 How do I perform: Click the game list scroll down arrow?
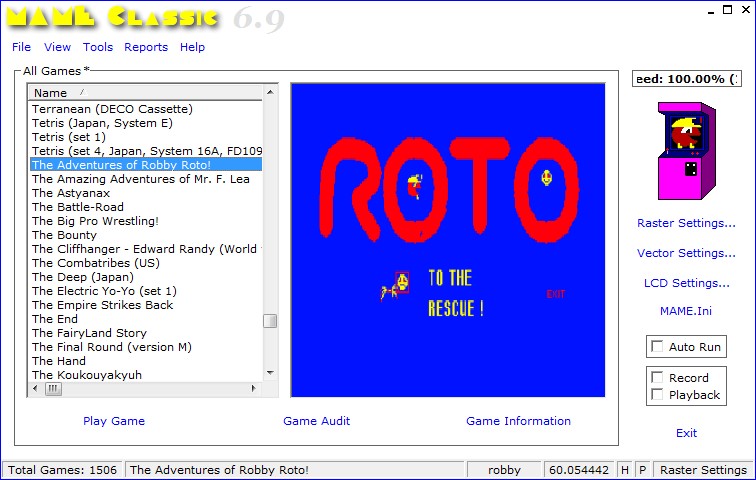point(270,373)
